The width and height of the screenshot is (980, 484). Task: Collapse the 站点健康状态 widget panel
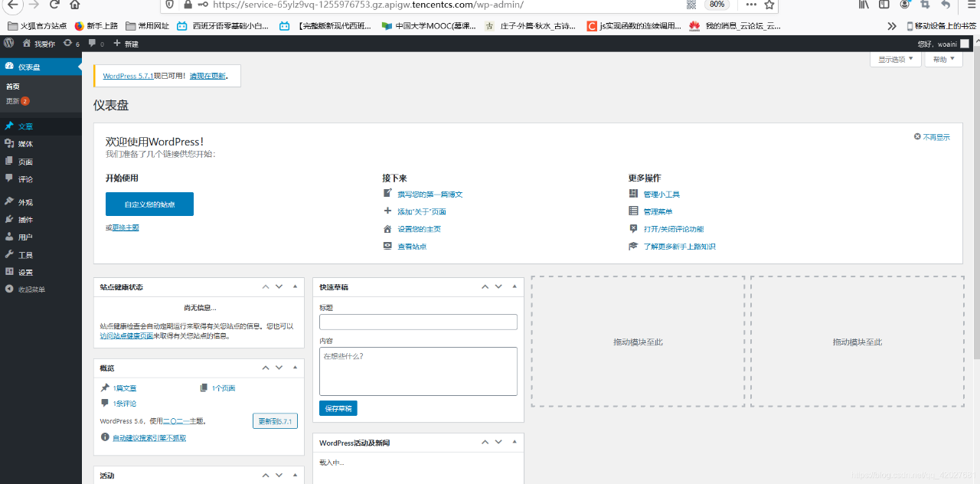(x=295, y=286)
